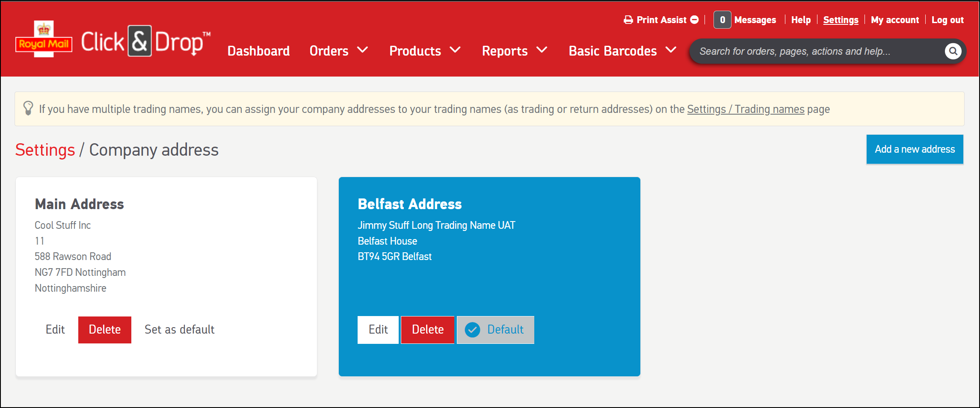The width and height of the screenshot is (980, 408).
Task: Click the search magnifier icon
Action: click(953, 51)
